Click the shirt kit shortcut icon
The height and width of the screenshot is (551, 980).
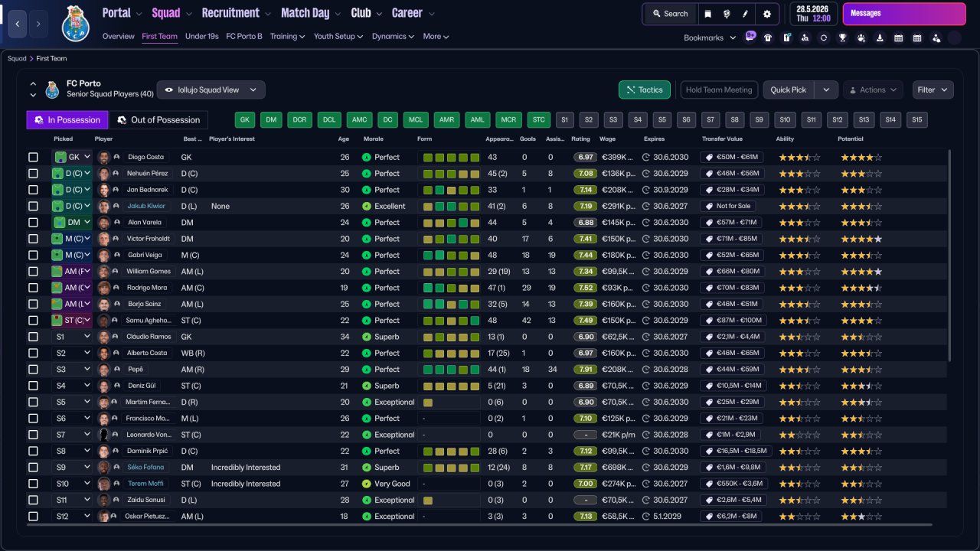coord(768,37)
